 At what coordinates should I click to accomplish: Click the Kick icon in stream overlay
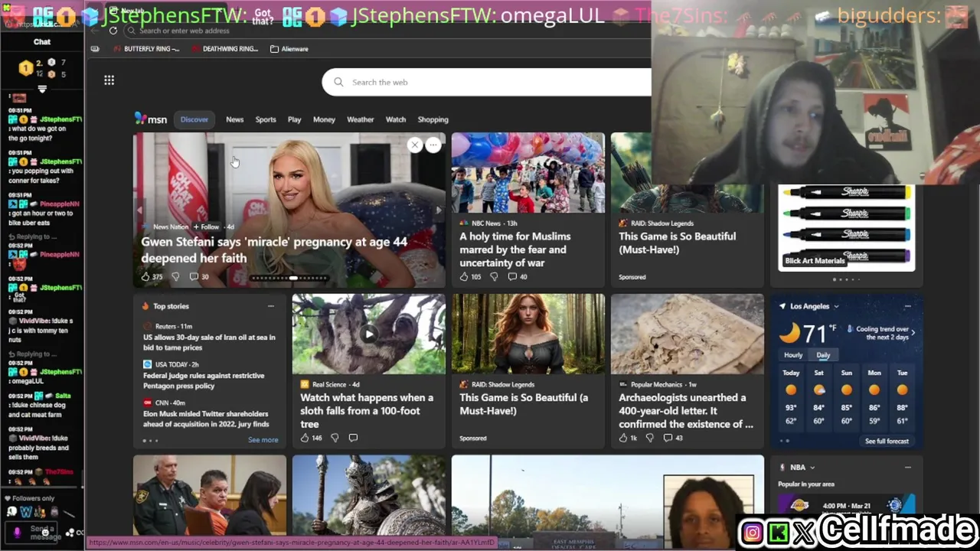(x=778, y=533)
